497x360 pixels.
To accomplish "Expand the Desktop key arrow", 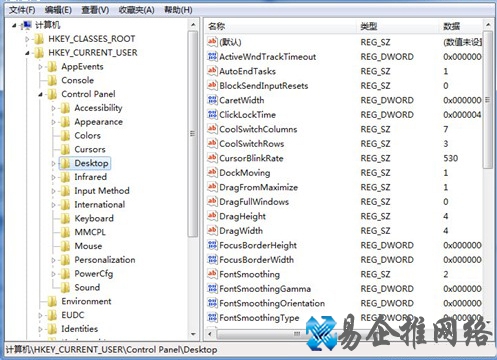I will pos(53,164).
